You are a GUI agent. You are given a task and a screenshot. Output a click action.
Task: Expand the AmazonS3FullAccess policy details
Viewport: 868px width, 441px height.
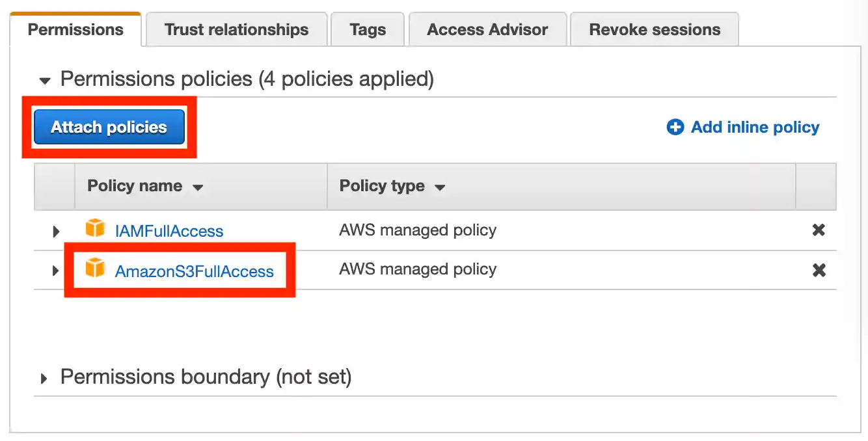pos(55,270)
